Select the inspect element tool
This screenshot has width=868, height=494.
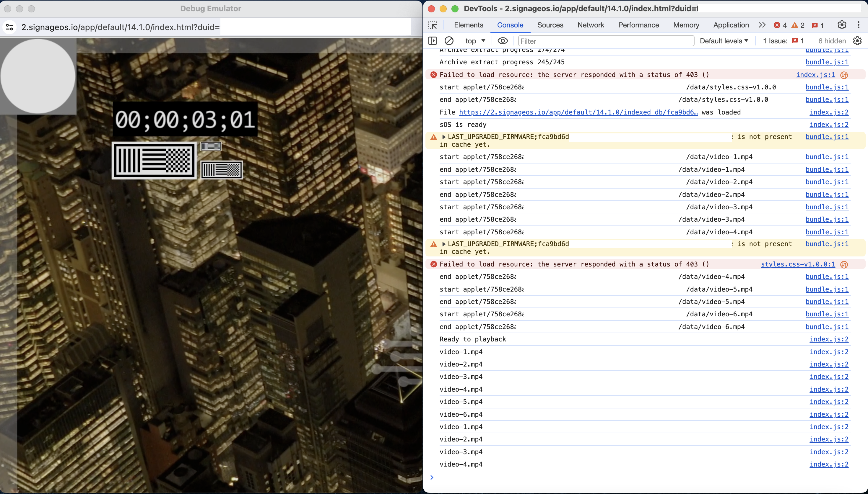point(433,25)
